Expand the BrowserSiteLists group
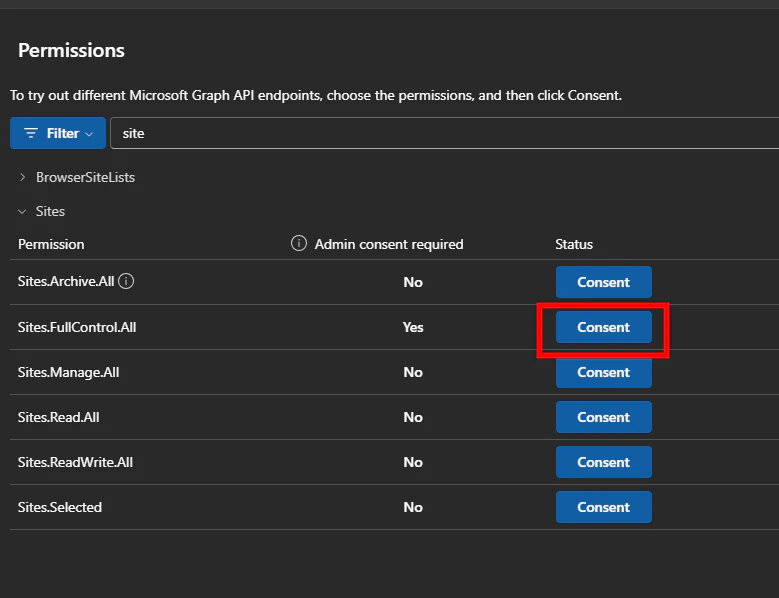 coord(22,177)
